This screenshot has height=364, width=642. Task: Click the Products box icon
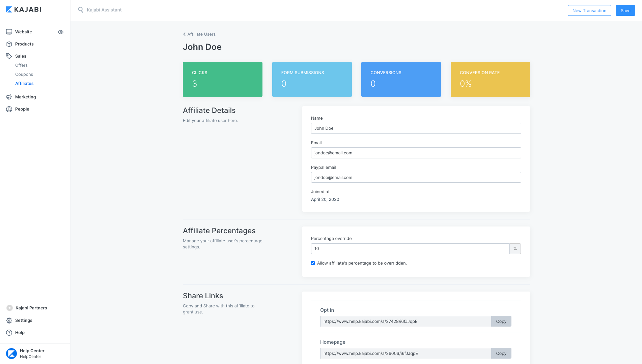(9, 44)
